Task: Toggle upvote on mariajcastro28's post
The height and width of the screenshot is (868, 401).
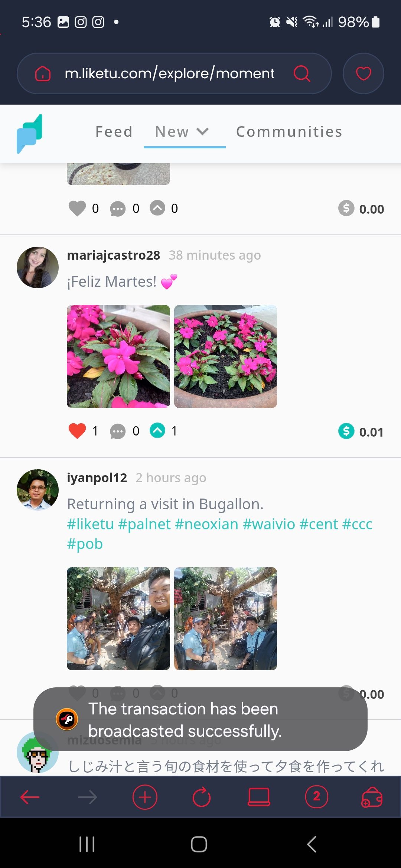Action: (x=157, y=430)
